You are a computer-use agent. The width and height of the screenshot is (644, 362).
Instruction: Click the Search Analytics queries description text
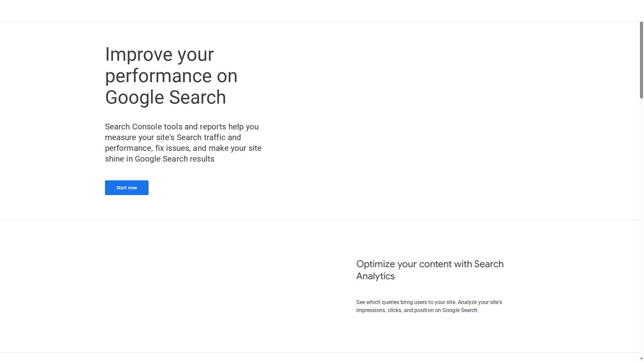pyautogui.click(x=429, y=306)
